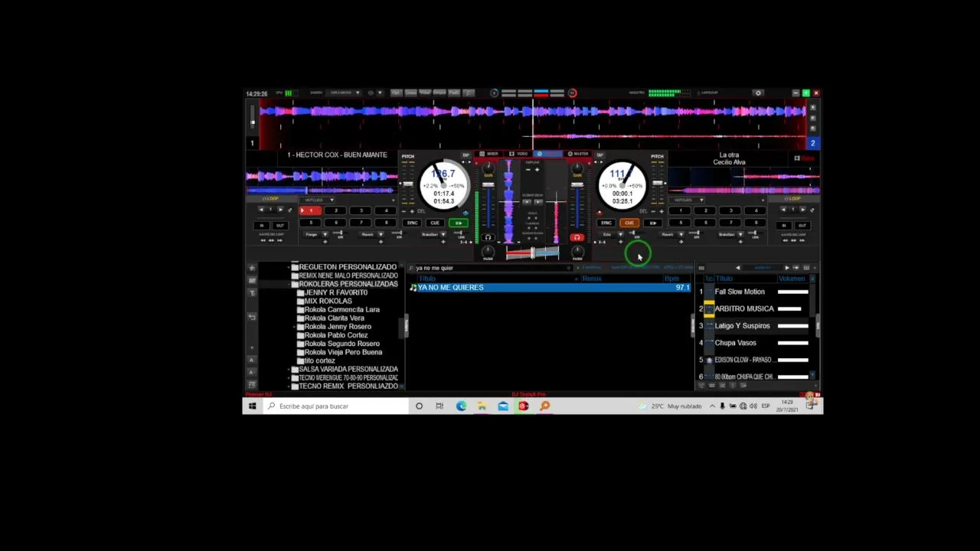Screen dimensions: 980x551
Task: Double loop length with right arrow on deck 2
Action: pyautogui.click(x=803, y=210)
